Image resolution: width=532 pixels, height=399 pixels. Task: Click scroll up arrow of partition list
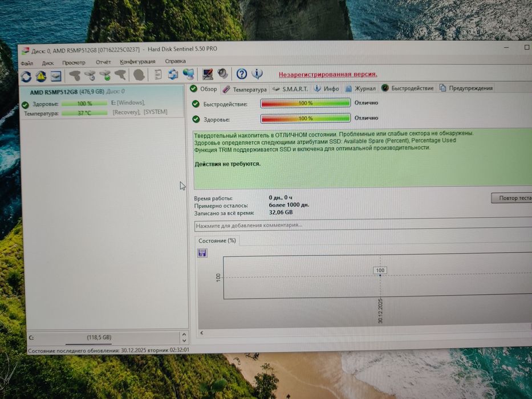pyautogui.click(x=184, y=334)
